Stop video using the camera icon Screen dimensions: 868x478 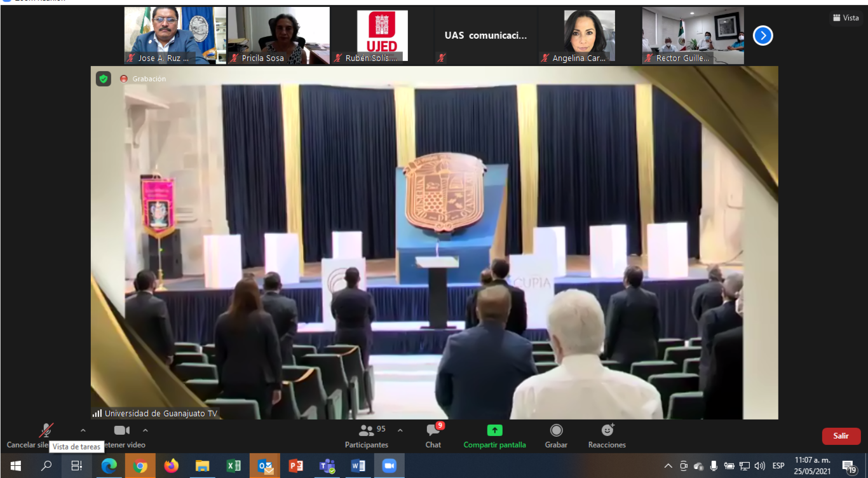[x=121, y=430]
